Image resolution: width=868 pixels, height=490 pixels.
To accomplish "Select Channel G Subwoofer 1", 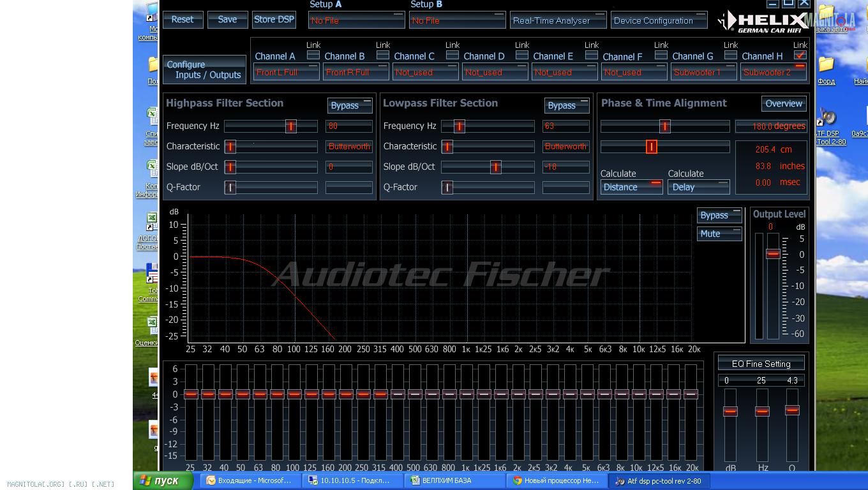I will click(x=704, y=72).
